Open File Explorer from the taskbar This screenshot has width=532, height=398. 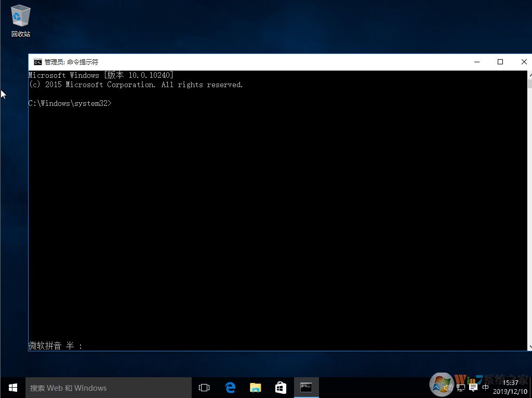click(x=255, y=387)
